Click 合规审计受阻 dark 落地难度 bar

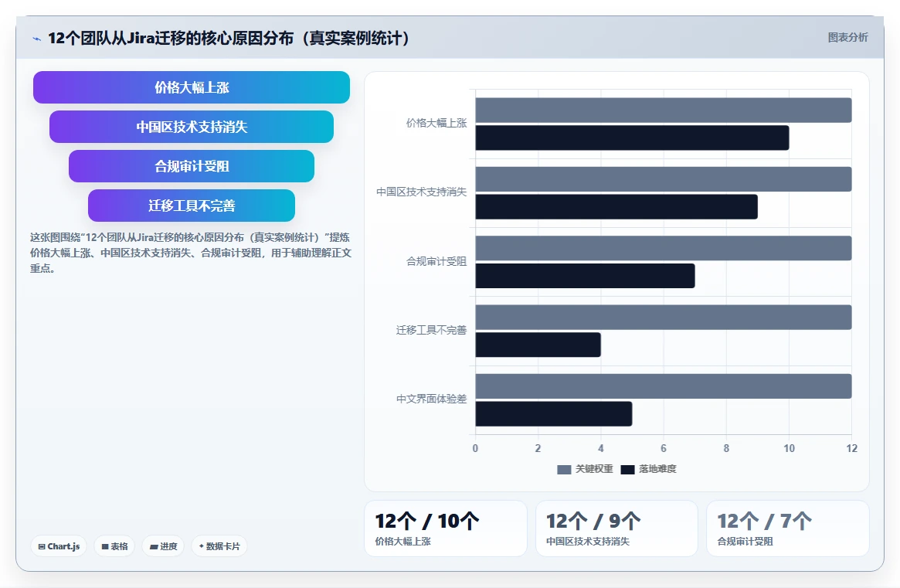click(585, 276)
